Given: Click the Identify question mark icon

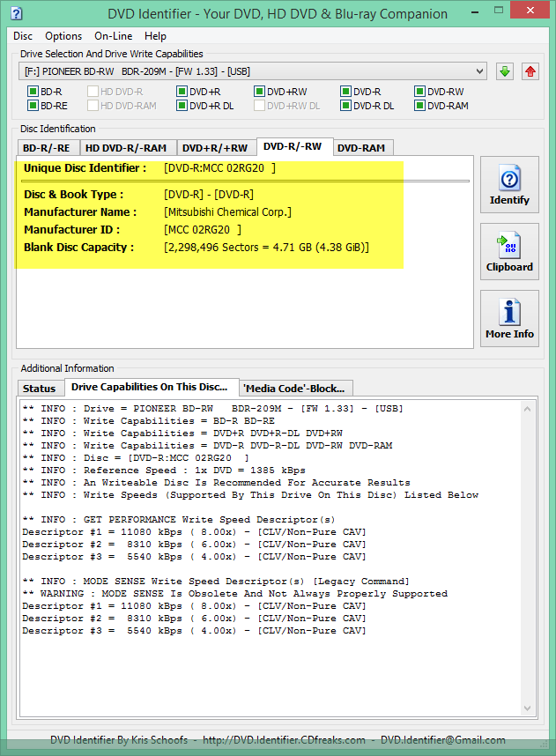Looking at the screenshot, I should click(509, 179).
